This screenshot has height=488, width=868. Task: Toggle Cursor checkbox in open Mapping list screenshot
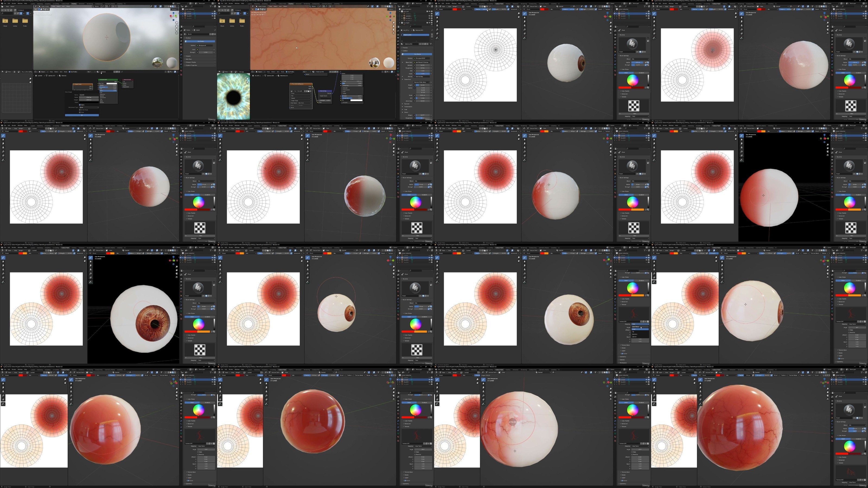(x=622, y=354)
